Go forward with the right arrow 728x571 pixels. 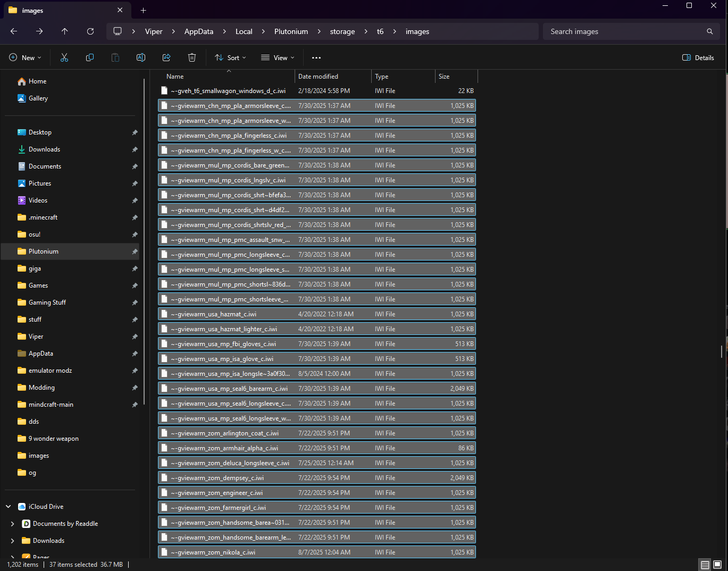[39, 31]
